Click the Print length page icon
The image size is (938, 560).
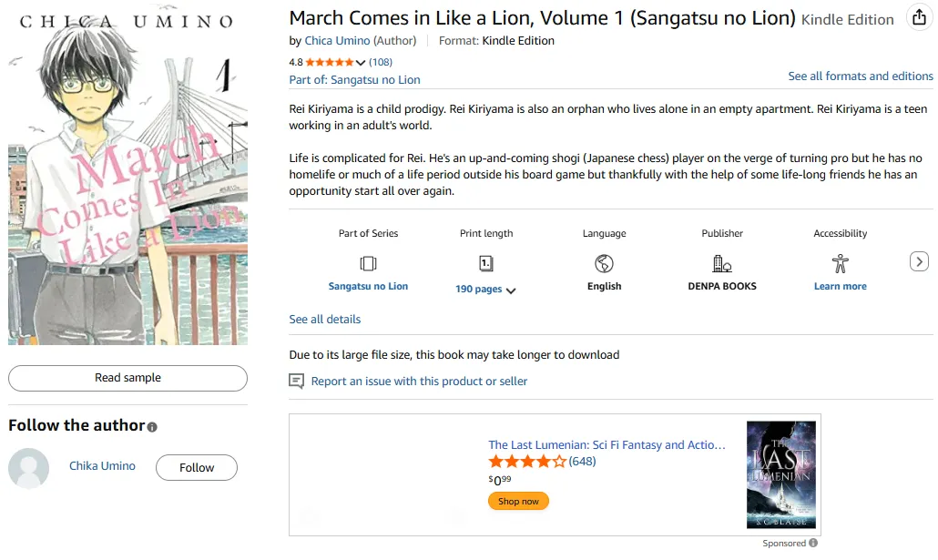point(486,264)
